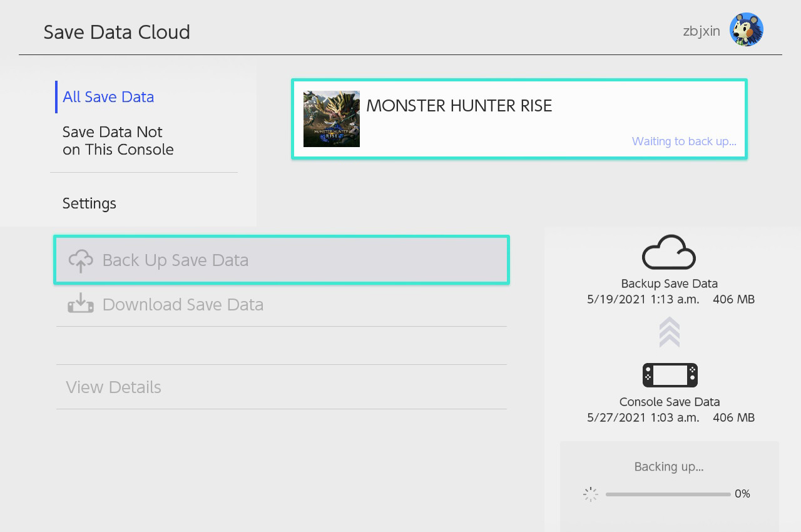Choose Back Up Save Data option
Screen dimensions: 801x532
coord(282,260)
